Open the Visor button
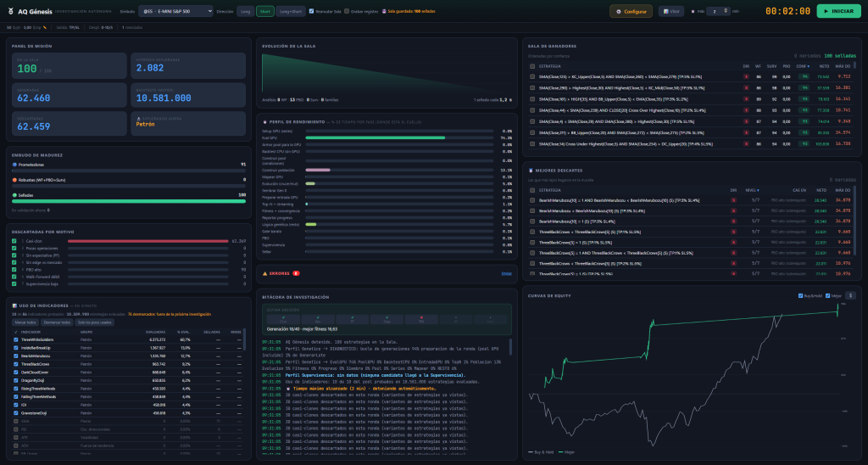 (671, 11)
